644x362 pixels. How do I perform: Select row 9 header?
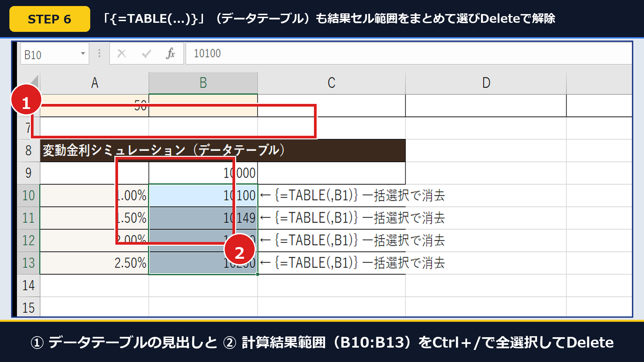(x=29, y=173)
